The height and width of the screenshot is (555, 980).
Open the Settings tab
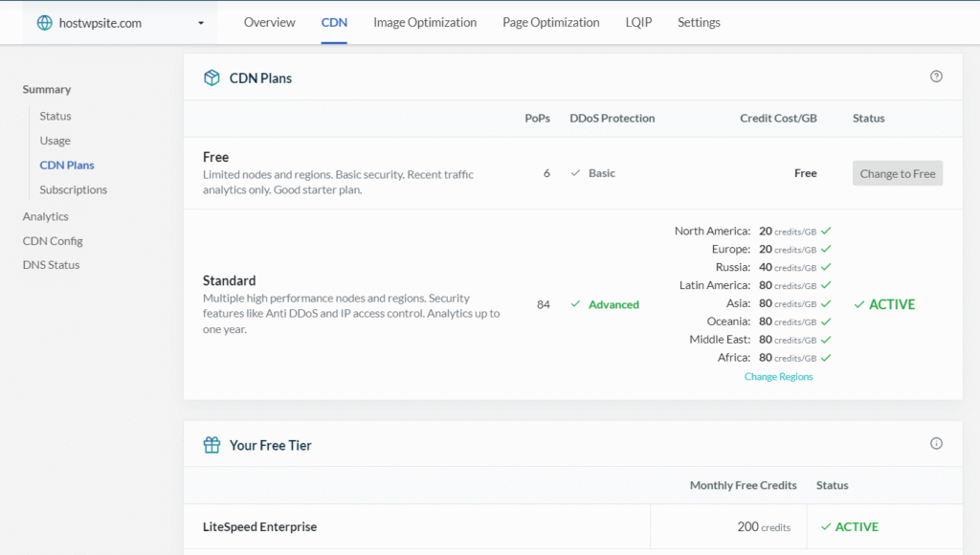pyautogui.click(x=698, y=21)
